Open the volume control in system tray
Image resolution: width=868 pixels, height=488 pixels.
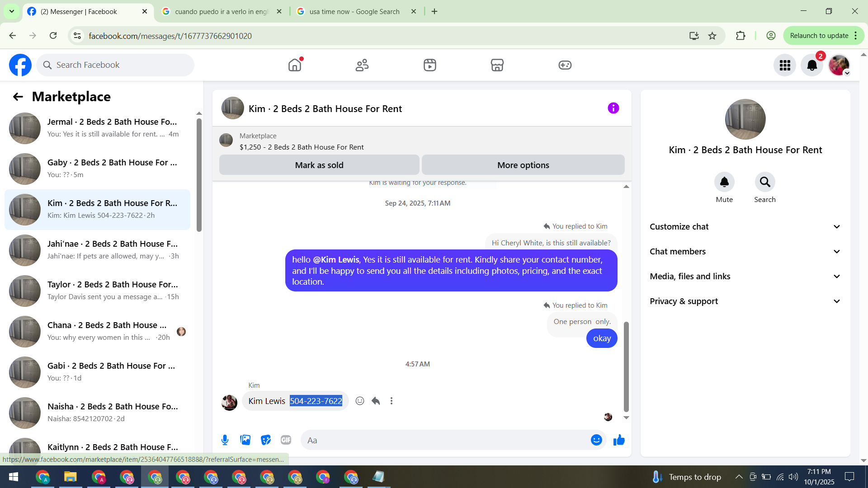(793, 477)
